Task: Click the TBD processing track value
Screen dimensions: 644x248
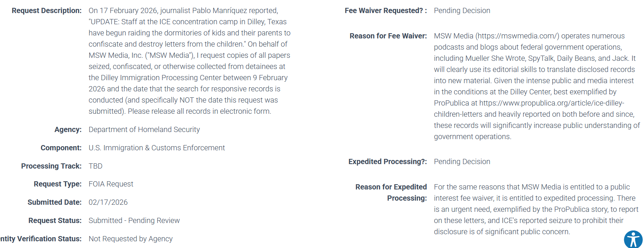Action: click(95, 166)
